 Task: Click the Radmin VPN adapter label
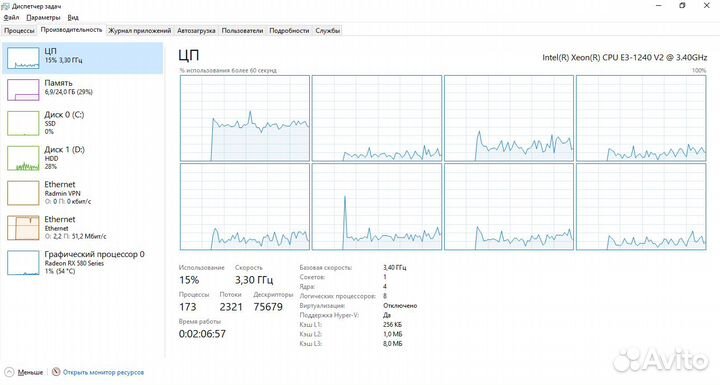[62, 193]
